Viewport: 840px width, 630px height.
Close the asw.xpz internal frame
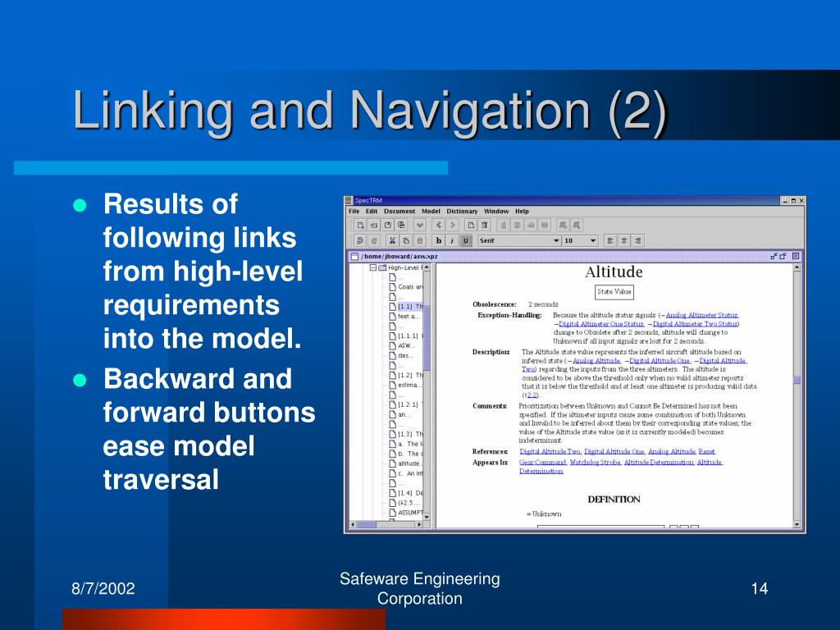coord(796,257)
